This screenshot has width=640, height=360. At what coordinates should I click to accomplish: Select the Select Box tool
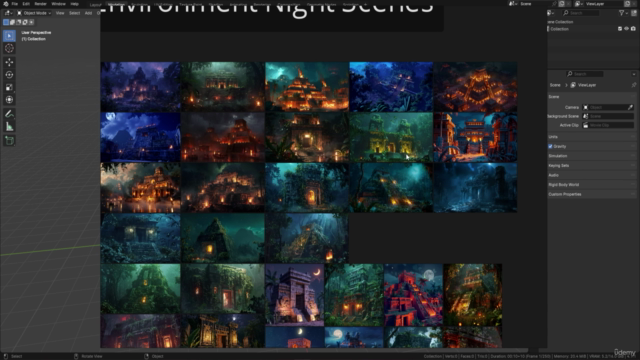[9, 36]
